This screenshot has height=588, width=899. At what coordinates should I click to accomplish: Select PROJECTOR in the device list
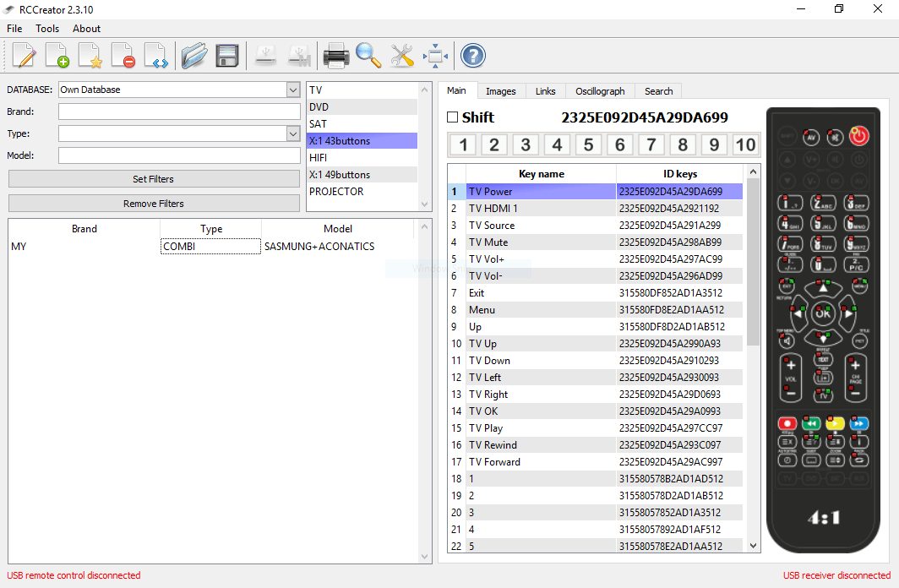point(362,192)
